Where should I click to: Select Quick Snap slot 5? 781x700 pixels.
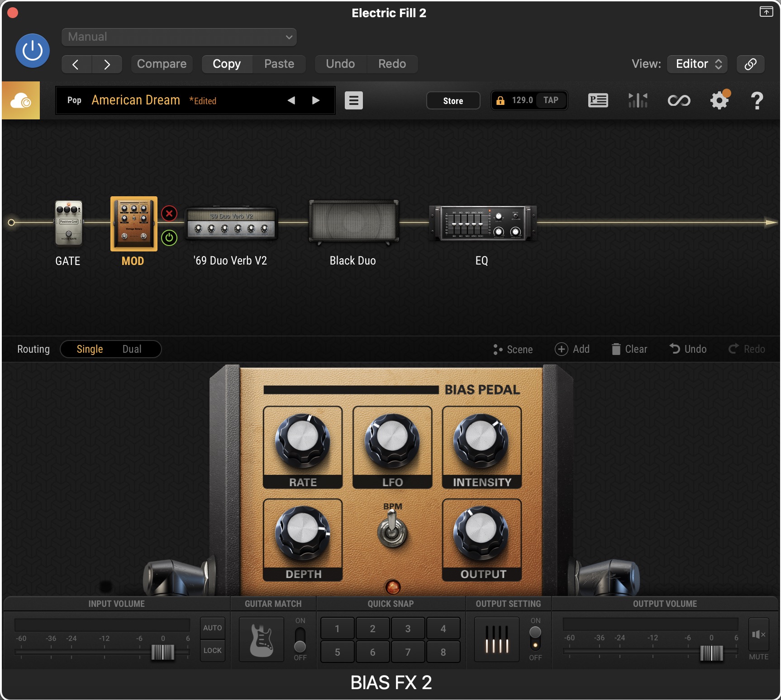pos(338,652)
